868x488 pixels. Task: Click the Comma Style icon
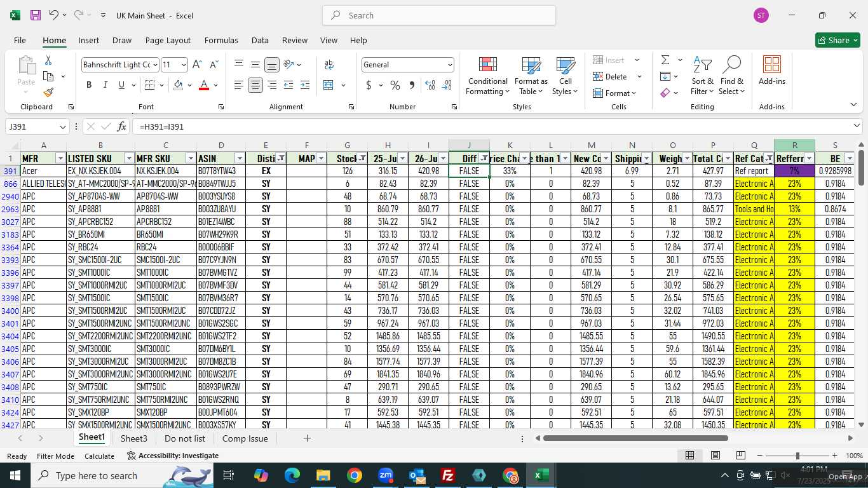[412, 85]
